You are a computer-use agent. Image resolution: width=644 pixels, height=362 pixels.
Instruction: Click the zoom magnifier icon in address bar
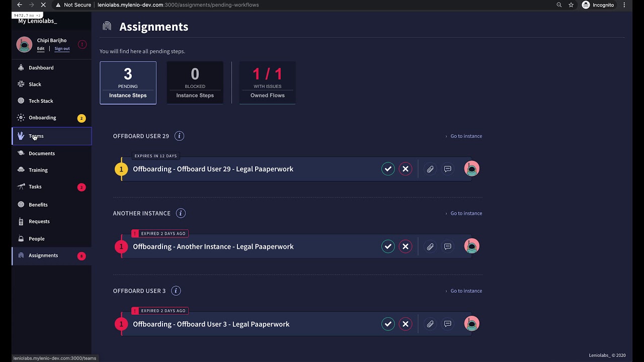coord(559,5)
